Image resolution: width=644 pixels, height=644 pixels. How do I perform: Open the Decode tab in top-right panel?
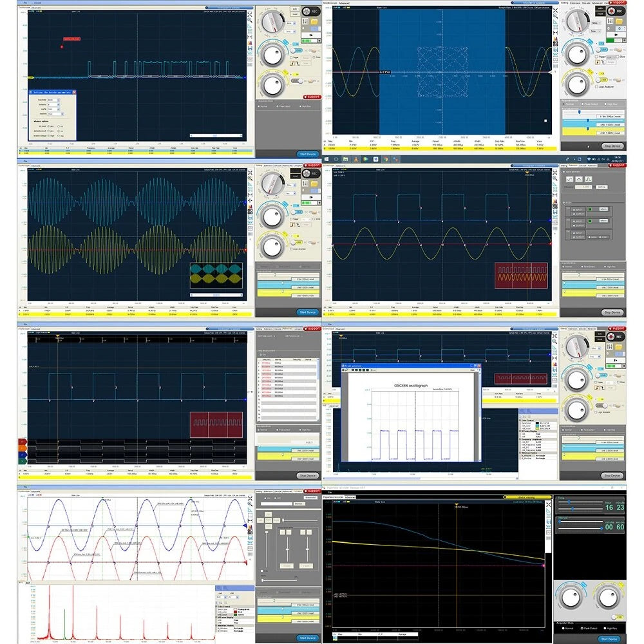tap(586, 3)
